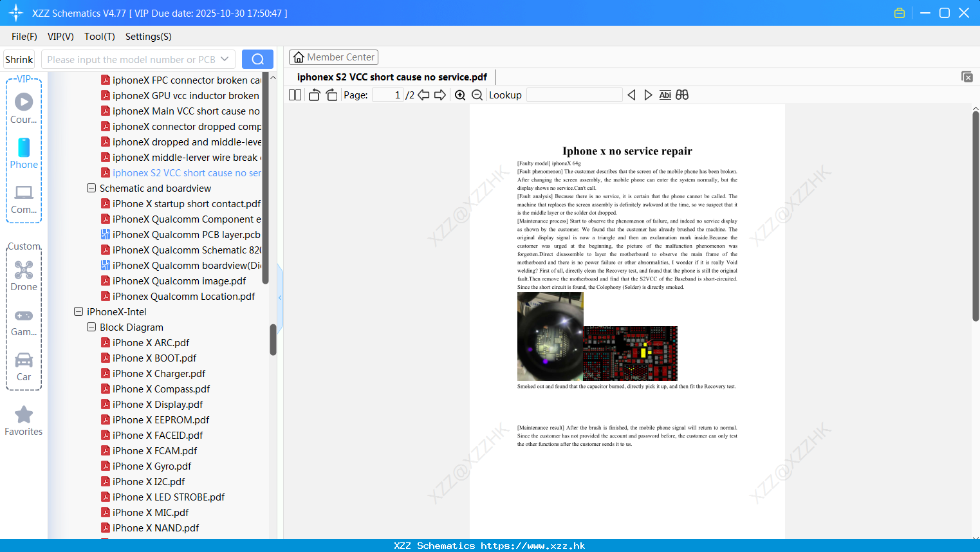Viewport: 980px width, 552px height.
Task: Zoom in on the PDF
Action: point(460,95)
